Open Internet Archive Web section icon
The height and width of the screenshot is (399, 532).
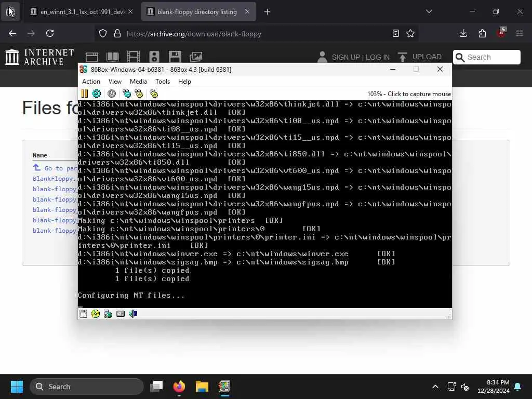(91, 57)
